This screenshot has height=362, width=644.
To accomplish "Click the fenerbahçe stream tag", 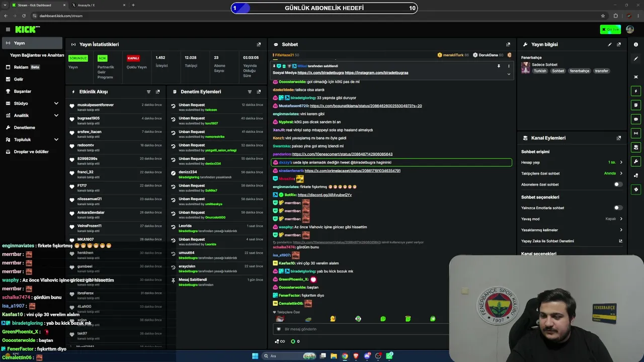I will [x=580, y=71].
